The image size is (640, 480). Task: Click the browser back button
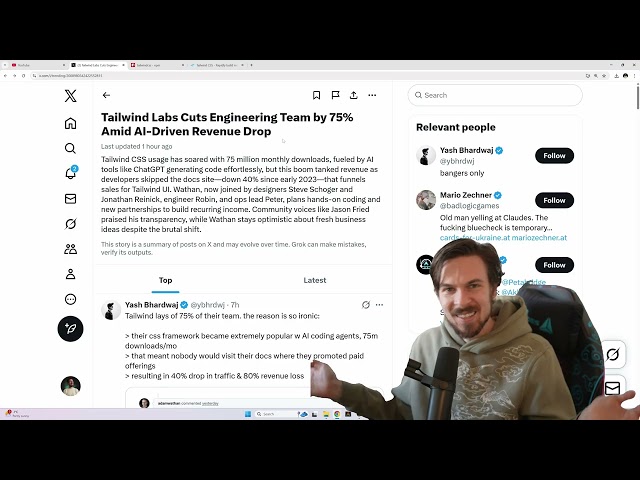pos(5,76)
